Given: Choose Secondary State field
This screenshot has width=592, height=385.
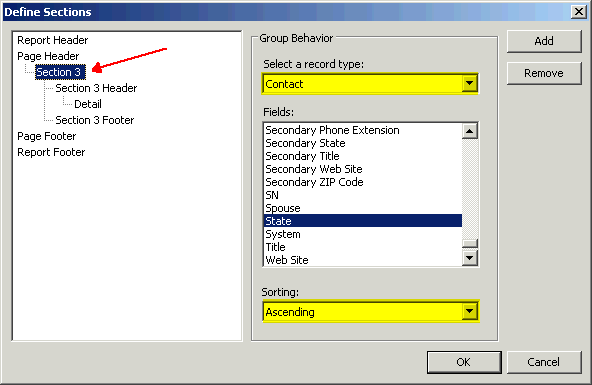Looking at the screenshot, I should [362, 143].
